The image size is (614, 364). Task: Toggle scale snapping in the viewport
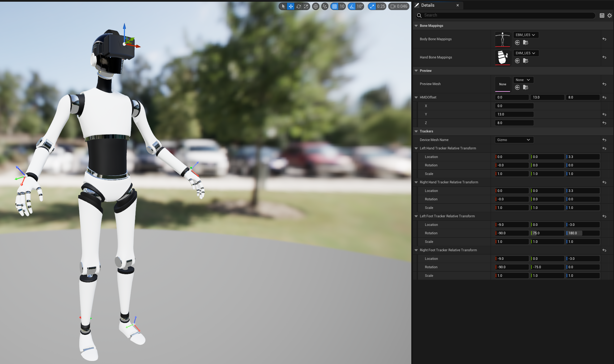(372, 6)
